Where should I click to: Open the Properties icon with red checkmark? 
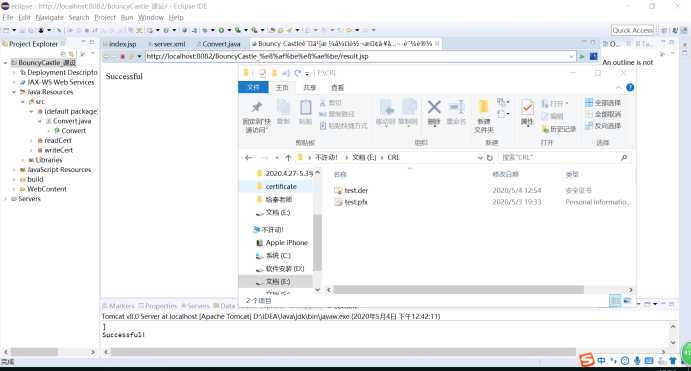tap(527, 108)
